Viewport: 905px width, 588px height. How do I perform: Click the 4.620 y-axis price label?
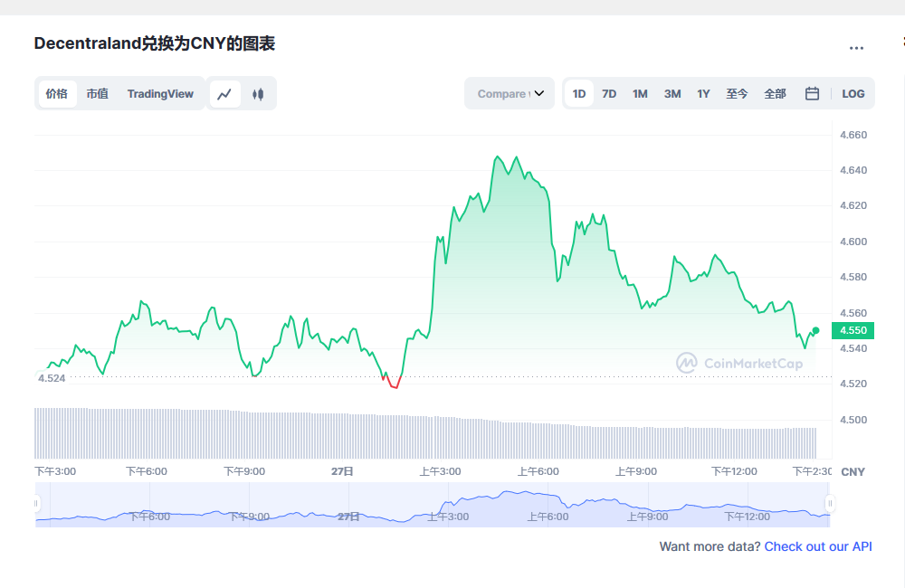point(853,205)
